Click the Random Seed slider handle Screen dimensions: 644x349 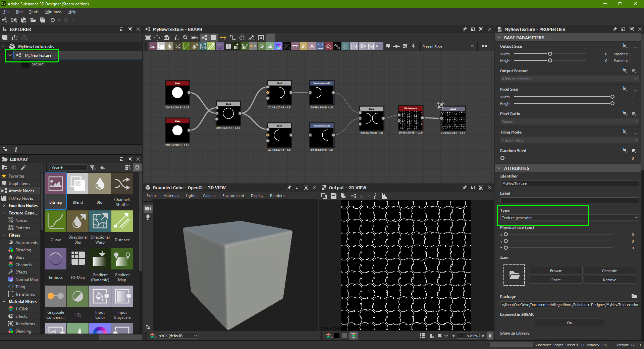click(502, 158)
